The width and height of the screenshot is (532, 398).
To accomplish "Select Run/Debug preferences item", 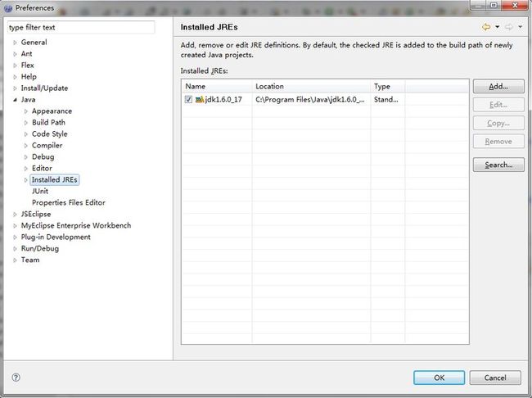I will (x=40, y=248).
